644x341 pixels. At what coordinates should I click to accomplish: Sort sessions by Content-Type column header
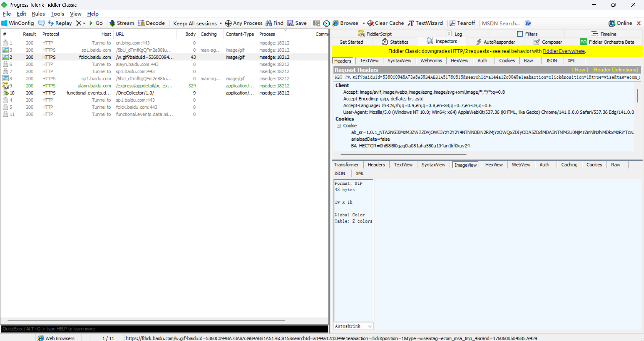(x=240, y=34)
